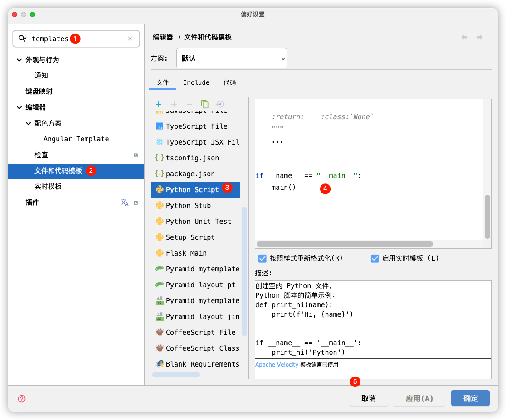Collapse the 配色方案 tree node

tap(28, 123)
